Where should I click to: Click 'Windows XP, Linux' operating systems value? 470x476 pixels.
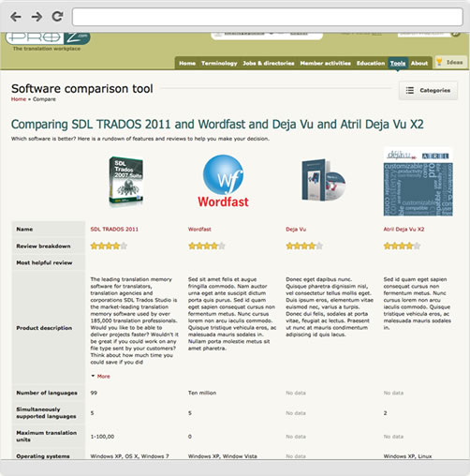407,456
